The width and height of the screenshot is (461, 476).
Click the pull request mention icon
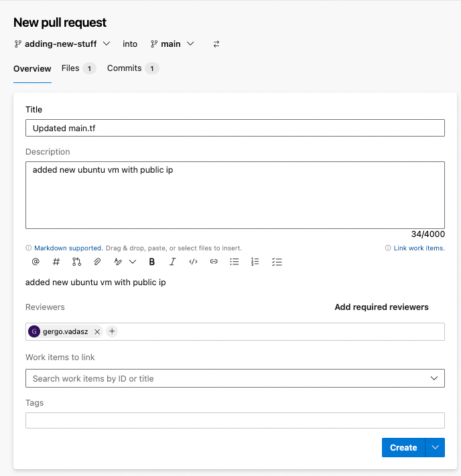pyautogui.click(x=76, y=262)
